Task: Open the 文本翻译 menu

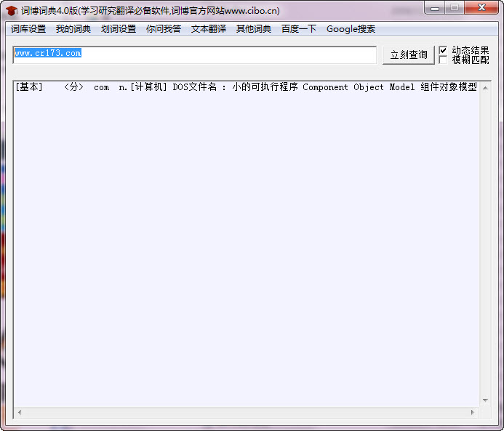Action: coord(209,29)
